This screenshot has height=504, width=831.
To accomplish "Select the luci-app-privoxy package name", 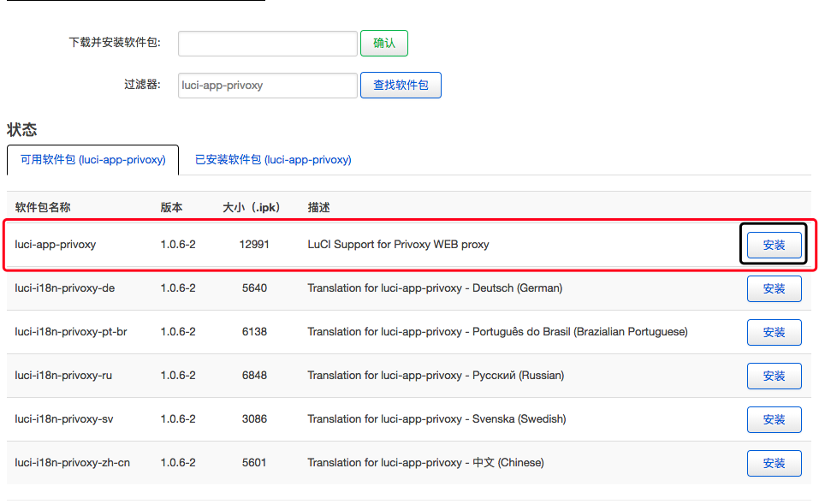I will click(55, 245).
